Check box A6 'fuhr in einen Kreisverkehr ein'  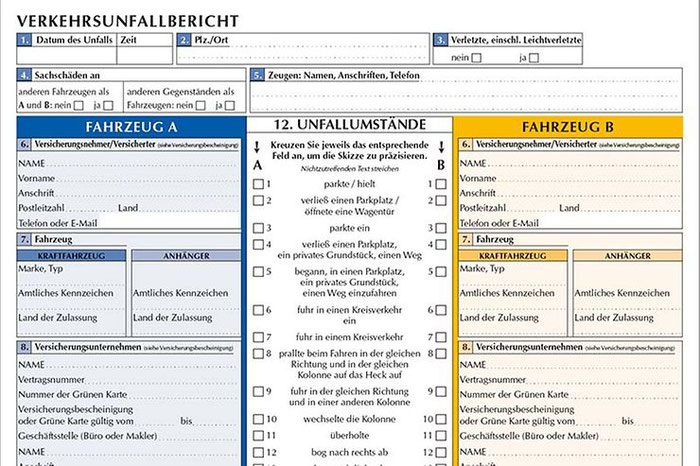click(258, 310)
